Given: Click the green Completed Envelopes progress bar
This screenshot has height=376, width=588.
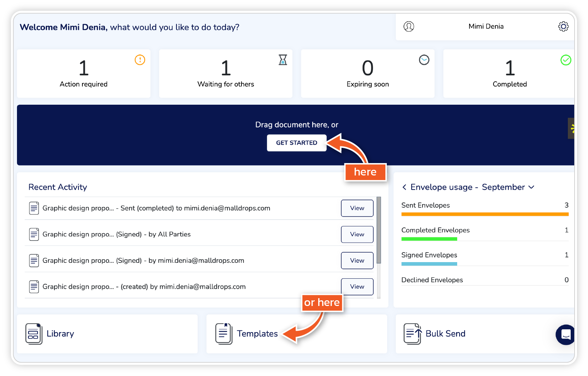Looking at the screenshot, I should pos(429,239).
